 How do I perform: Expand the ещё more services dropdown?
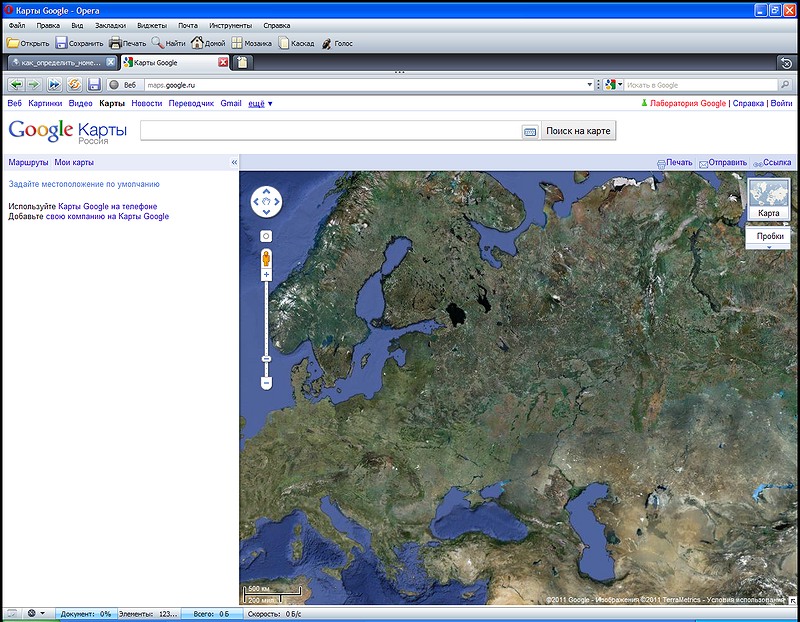pyautogui.click(x=260, y=103)
